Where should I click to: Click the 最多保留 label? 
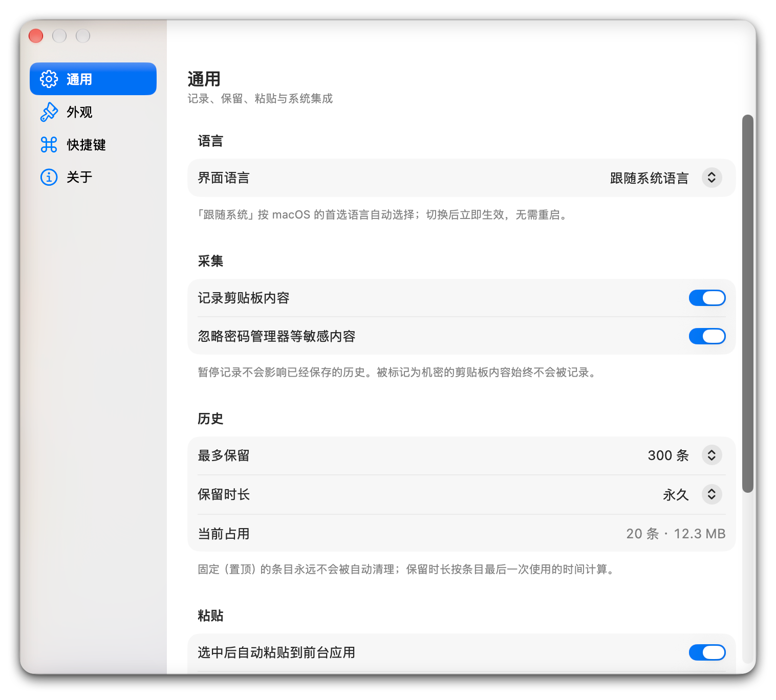(x=224, y=455)
